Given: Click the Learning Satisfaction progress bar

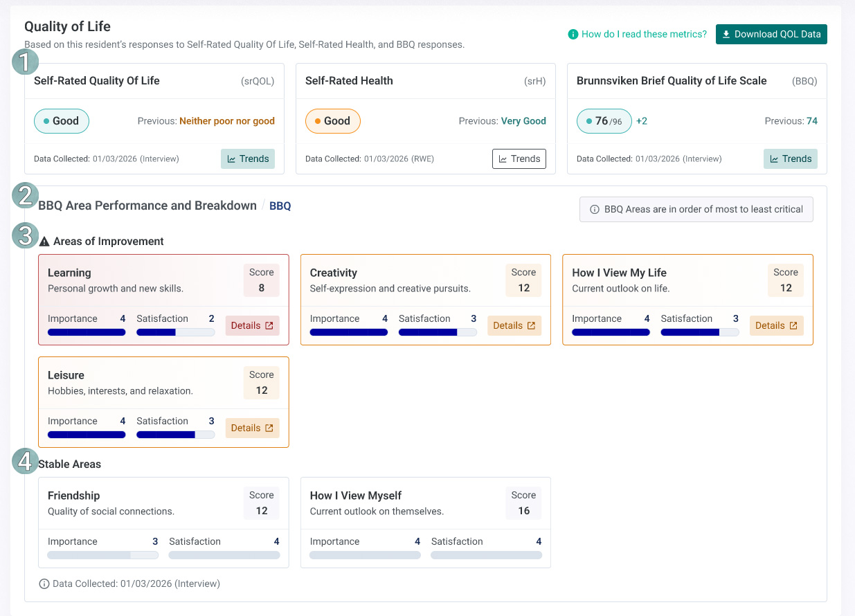Looking at the screenshot, I should [176, 332].
